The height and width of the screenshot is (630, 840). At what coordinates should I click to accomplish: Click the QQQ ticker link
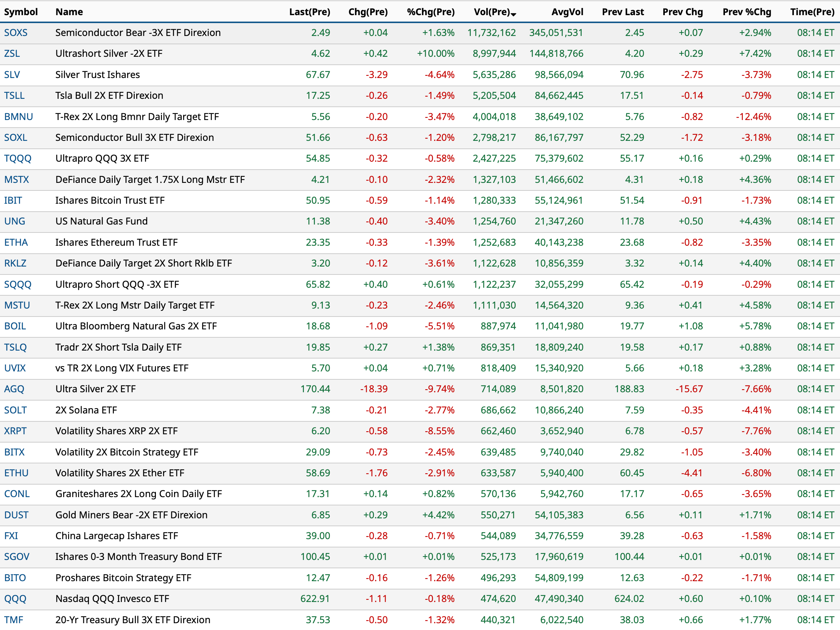[15, 599]
